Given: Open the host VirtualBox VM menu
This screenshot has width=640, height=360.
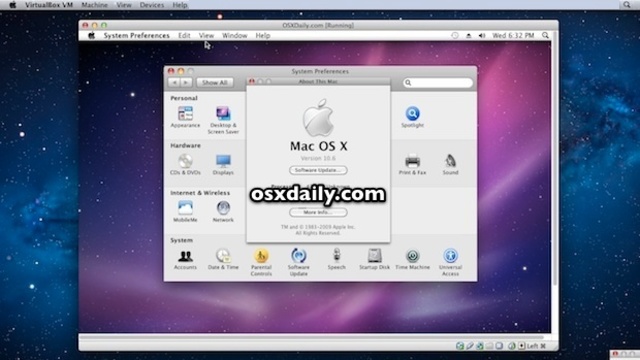Looking at the screenshot, I should tap(49, 5).
